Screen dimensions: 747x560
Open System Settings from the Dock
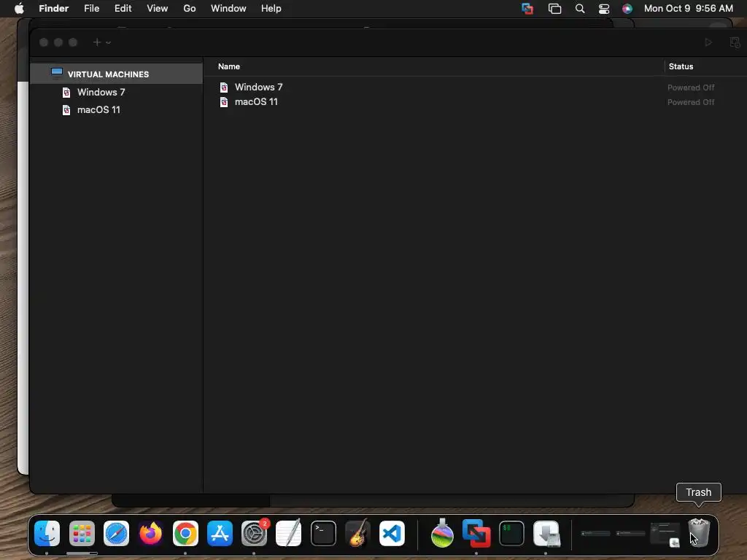tap(255, 533)
